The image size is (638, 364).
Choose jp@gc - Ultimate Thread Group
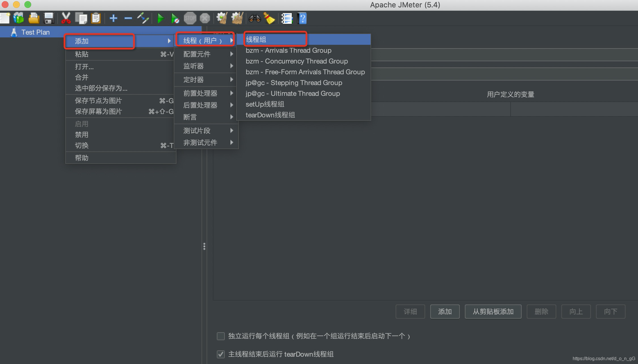(x=304, y=94)
